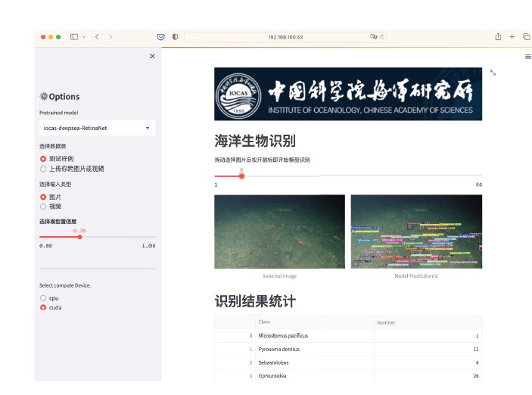Click count 1 in Microstomus pacificus row

(477, 336)
